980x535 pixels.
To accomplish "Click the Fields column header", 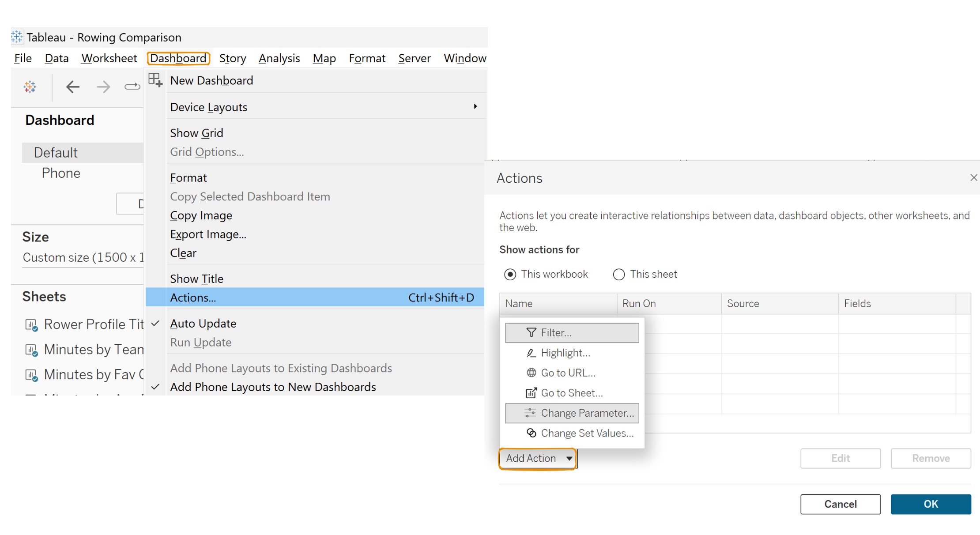I will (897, 304).
